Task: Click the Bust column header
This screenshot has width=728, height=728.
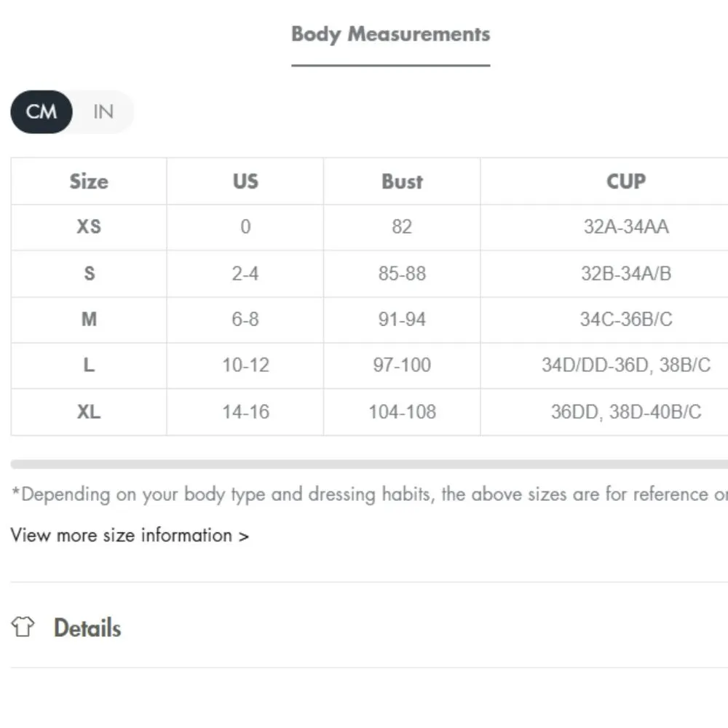Action: [x=402, y=181]
